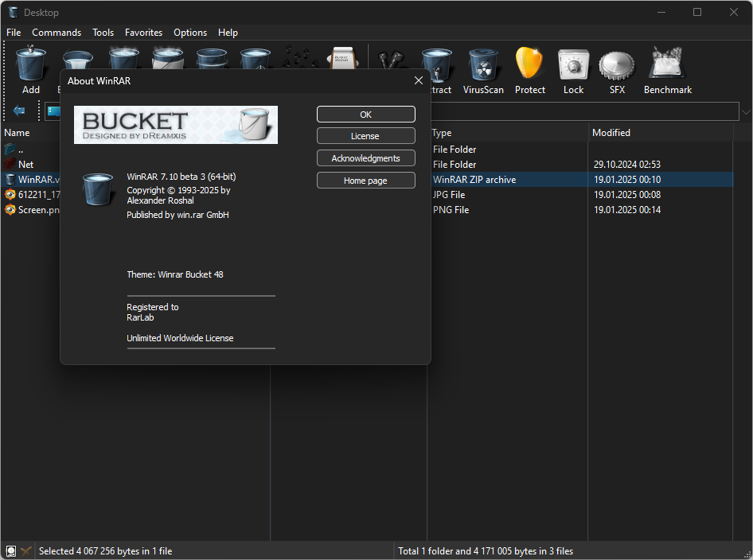Open the File menu

14,32
